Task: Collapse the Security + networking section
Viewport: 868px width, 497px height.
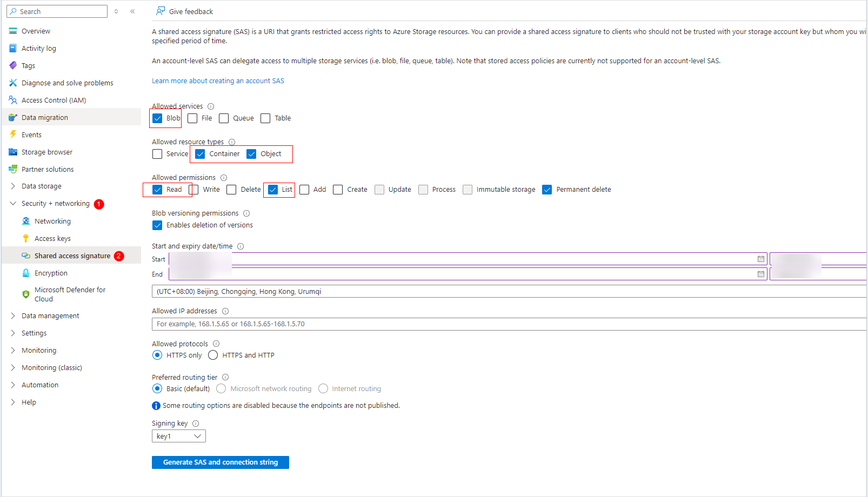Action: coord(13,204)
